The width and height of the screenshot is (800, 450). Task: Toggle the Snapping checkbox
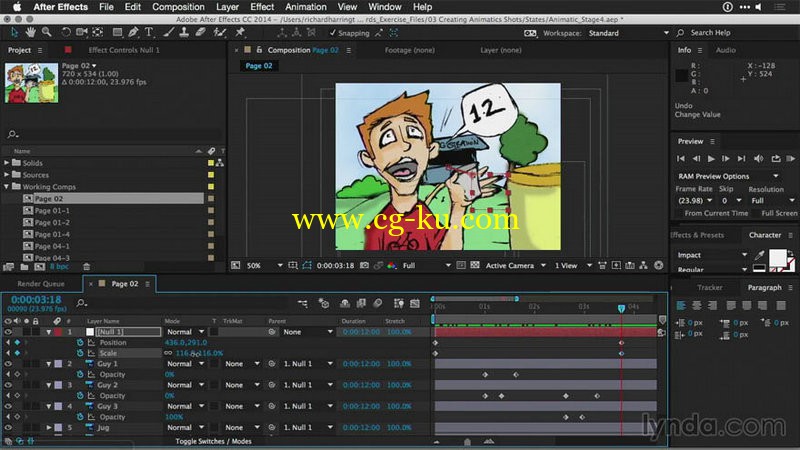point(333,33)
